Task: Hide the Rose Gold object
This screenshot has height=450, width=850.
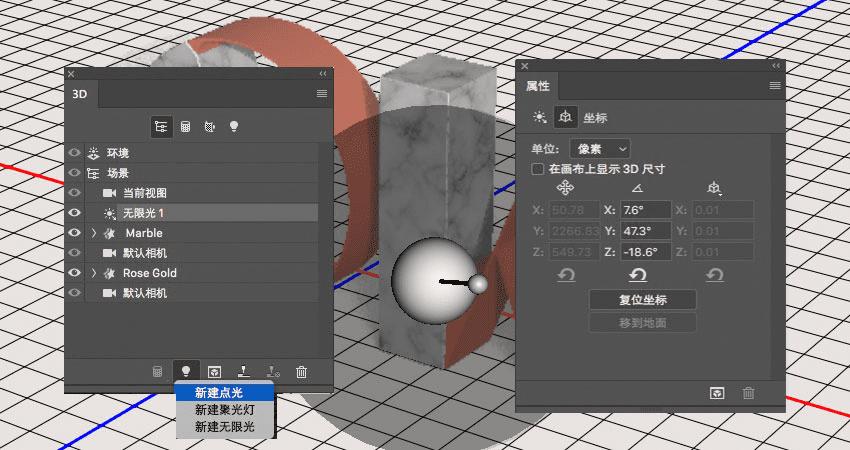Action: point(74,273)
